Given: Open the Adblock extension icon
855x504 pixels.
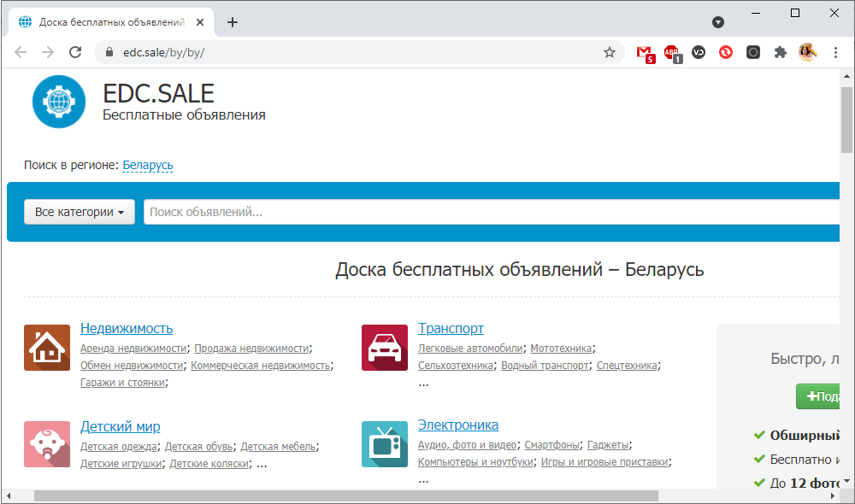Looking at the screenshot, I should pyautogui.click(x=672, y=52).
